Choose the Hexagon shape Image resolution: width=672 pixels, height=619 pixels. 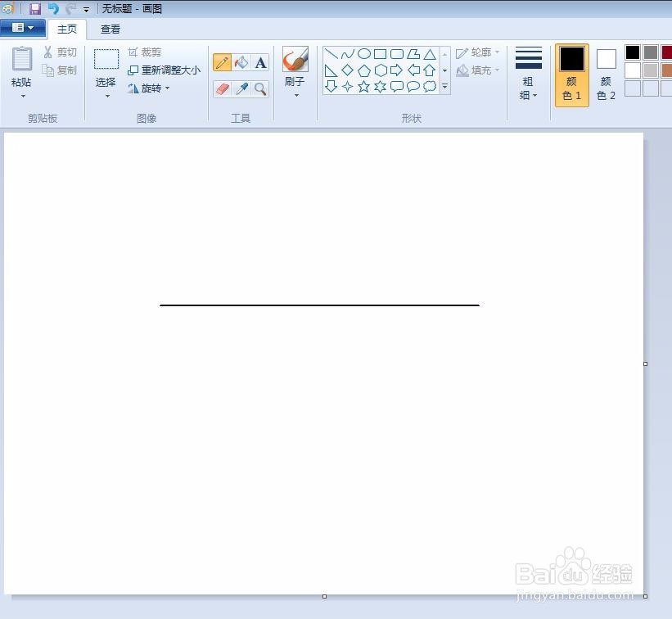pyautogui.click(x=380, y=70)
